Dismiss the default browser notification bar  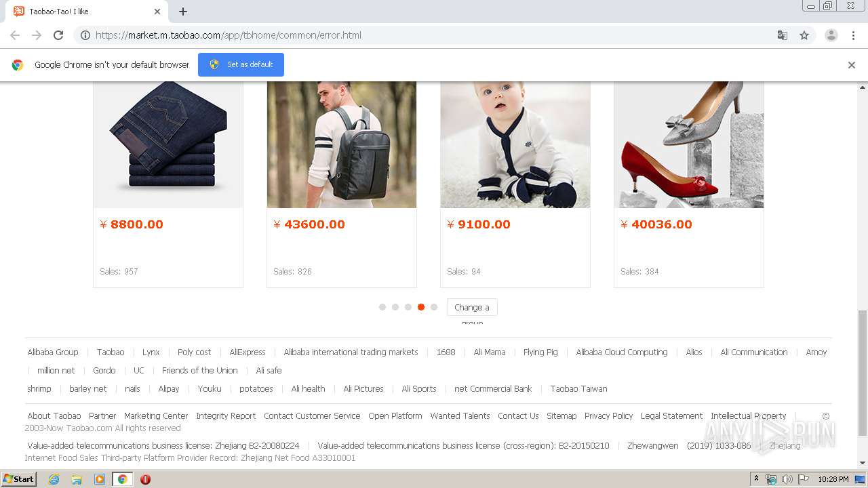852,65
